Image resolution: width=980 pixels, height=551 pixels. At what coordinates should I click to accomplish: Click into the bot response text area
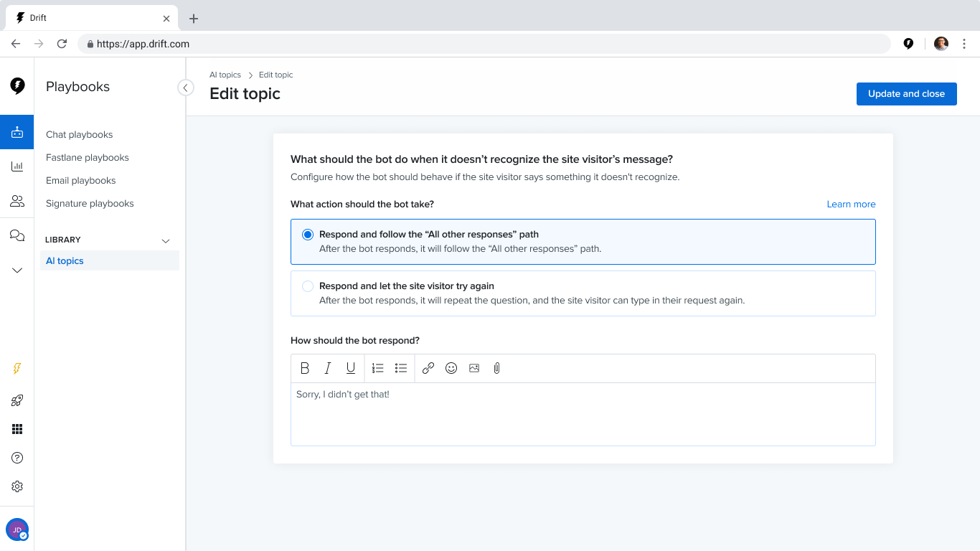tap(583, 414)
